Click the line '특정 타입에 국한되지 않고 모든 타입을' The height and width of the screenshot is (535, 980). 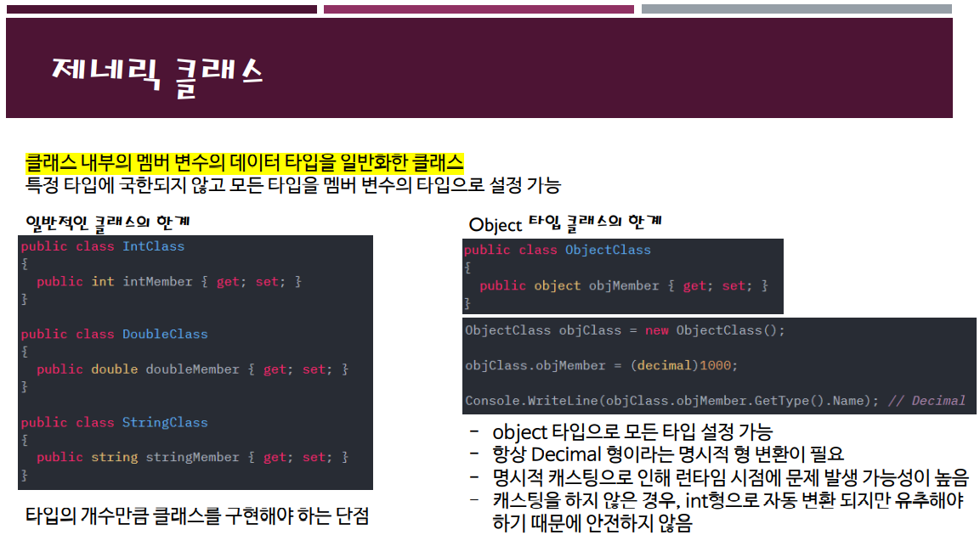292,185
